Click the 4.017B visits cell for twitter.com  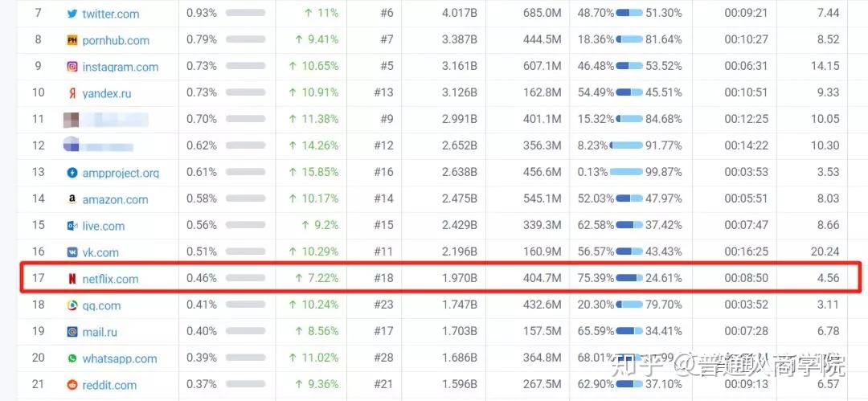click(460, 13)
